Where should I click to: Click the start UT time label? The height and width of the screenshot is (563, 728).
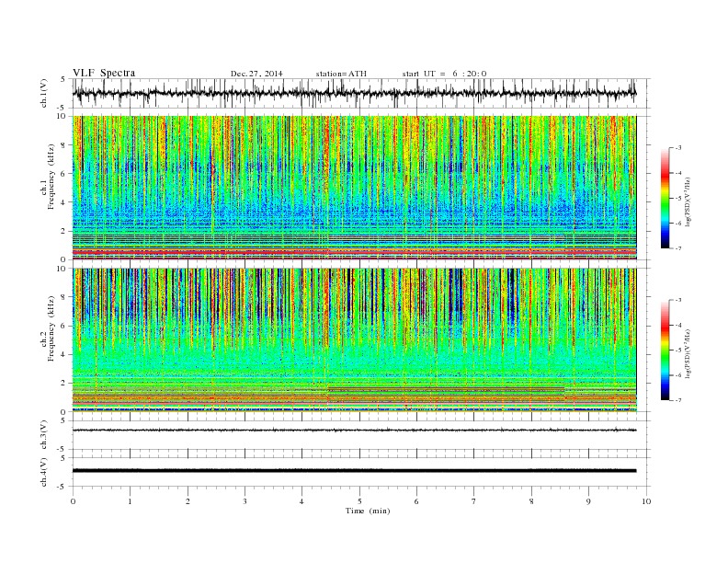coord(444,74)
